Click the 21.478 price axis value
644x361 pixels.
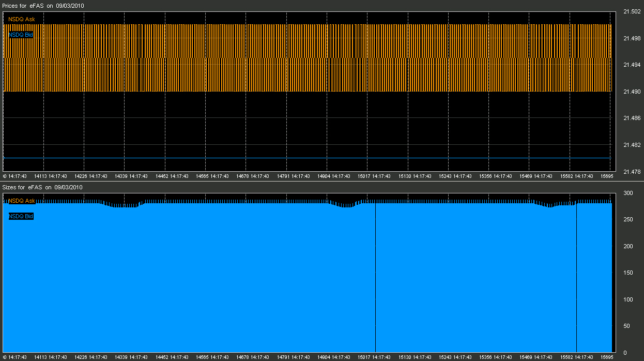tap(632, 172)
